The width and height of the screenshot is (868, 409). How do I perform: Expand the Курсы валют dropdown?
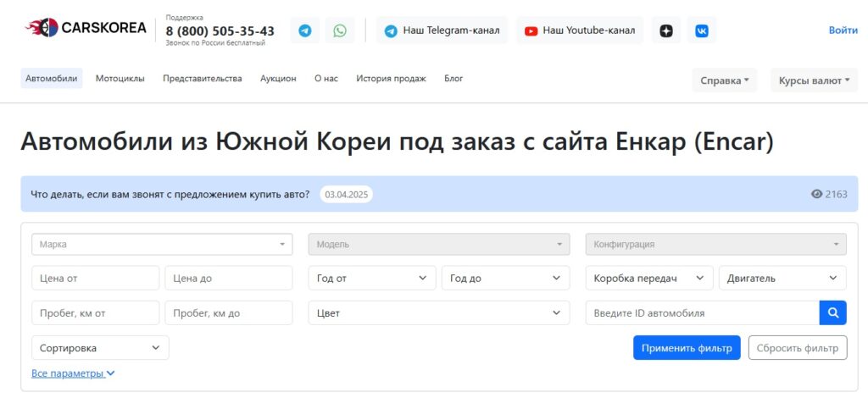click(814, 80)
